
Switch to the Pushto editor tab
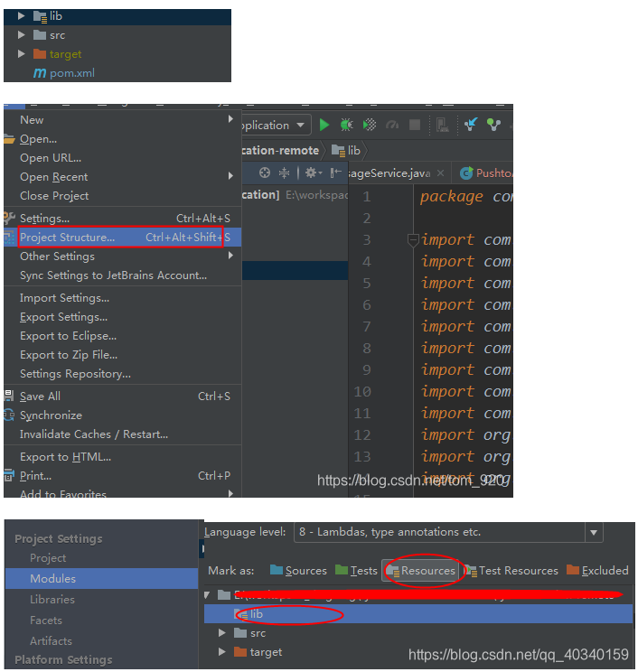point(486,173)
